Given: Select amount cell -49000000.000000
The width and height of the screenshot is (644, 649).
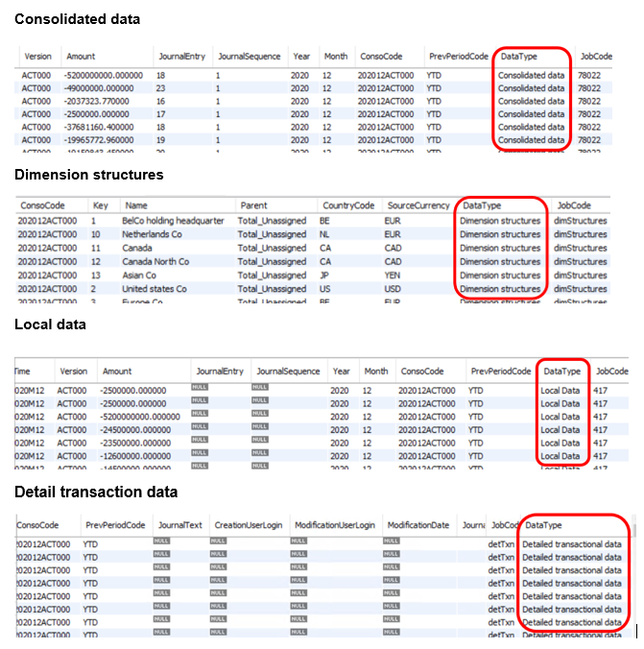Looking at the screenshot, I should click(99, 88).
